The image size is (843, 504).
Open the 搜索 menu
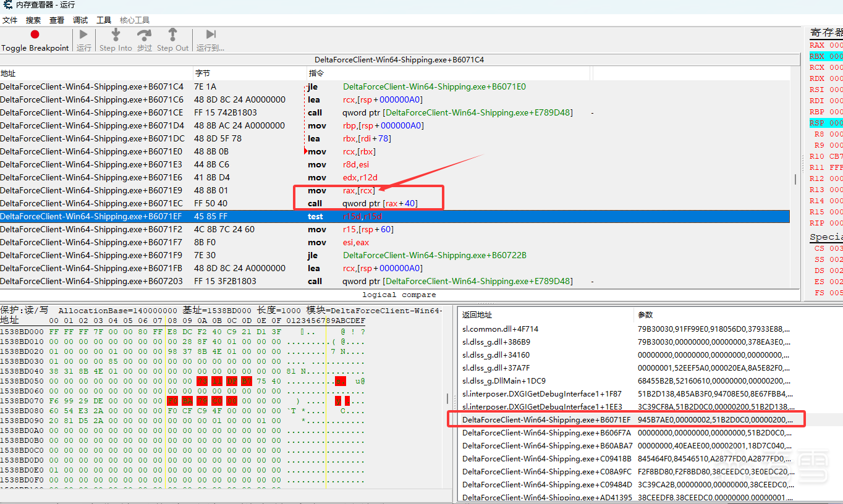(33, 20)
